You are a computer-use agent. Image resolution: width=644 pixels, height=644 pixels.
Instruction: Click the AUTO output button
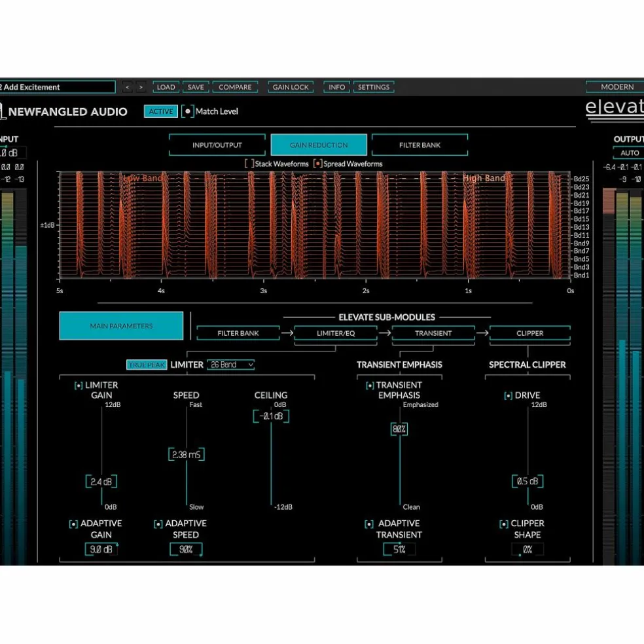[x=629, y=152]
